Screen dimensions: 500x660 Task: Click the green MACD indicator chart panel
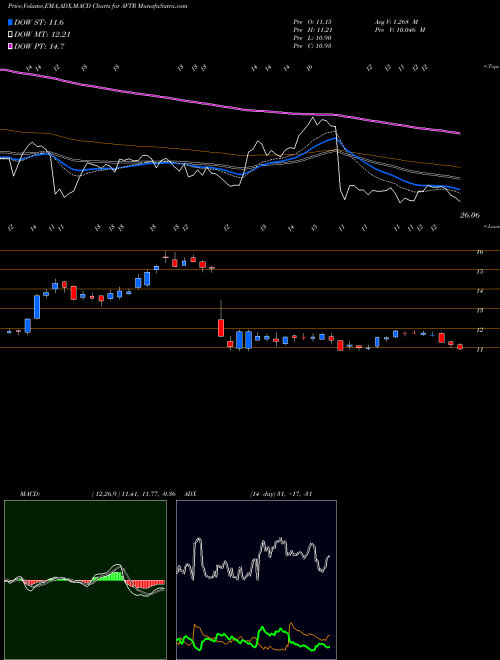coord(85,580)
